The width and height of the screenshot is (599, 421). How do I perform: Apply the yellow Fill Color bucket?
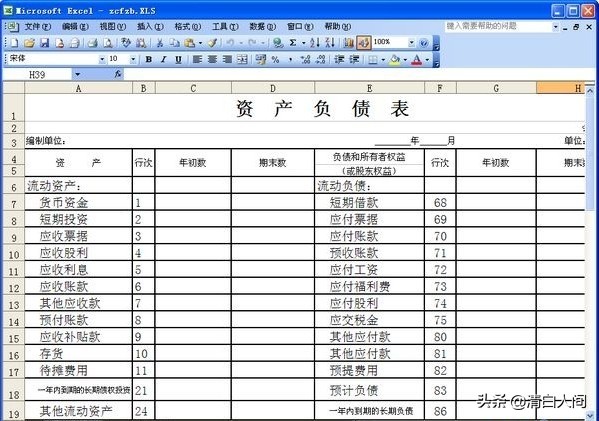point(395,60)
